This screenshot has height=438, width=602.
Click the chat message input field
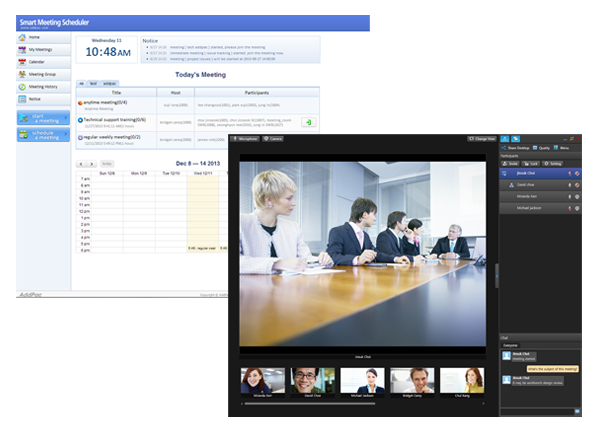tap(537, 412)
